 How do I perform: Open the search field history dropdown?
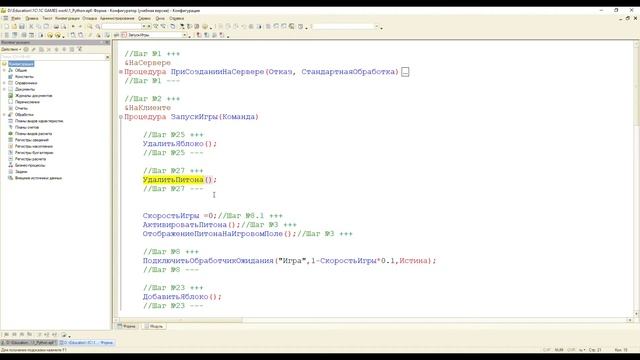(144, 27)
